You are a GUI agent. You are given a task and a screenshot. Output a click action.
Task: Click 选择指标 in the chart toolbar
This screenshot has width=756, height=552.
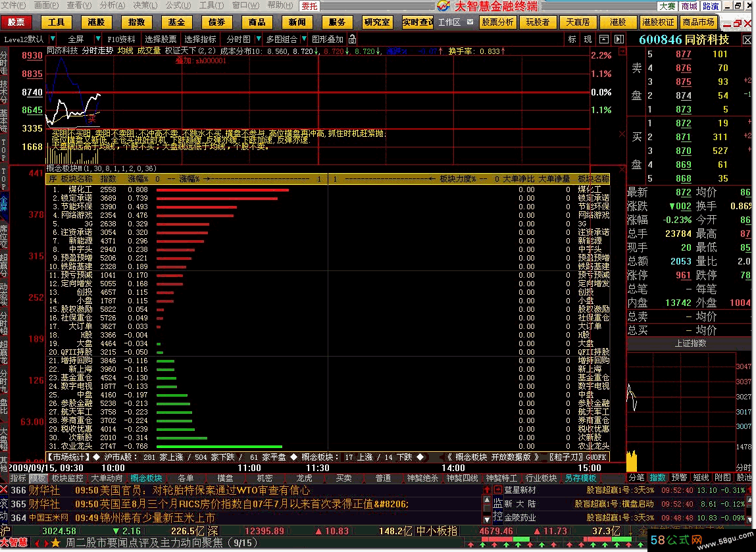[200, 39]
